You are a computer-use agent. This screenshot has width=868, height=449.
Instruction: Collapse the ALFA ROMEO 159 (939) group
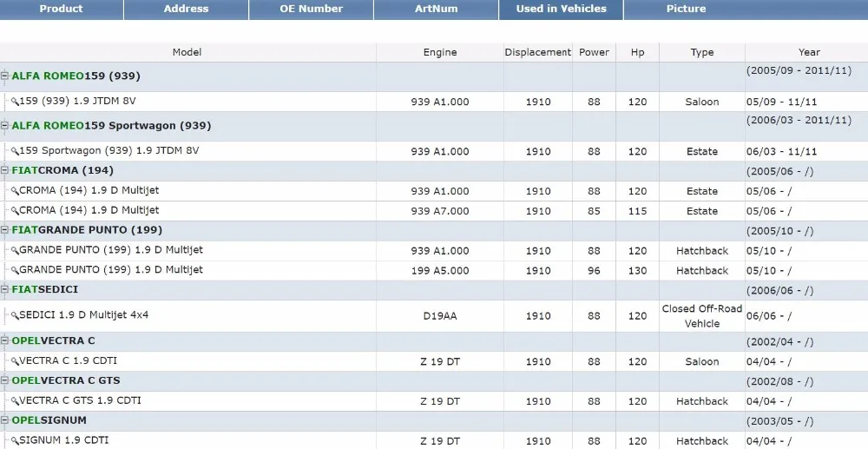pyautogui.click(x=5, y=76)
